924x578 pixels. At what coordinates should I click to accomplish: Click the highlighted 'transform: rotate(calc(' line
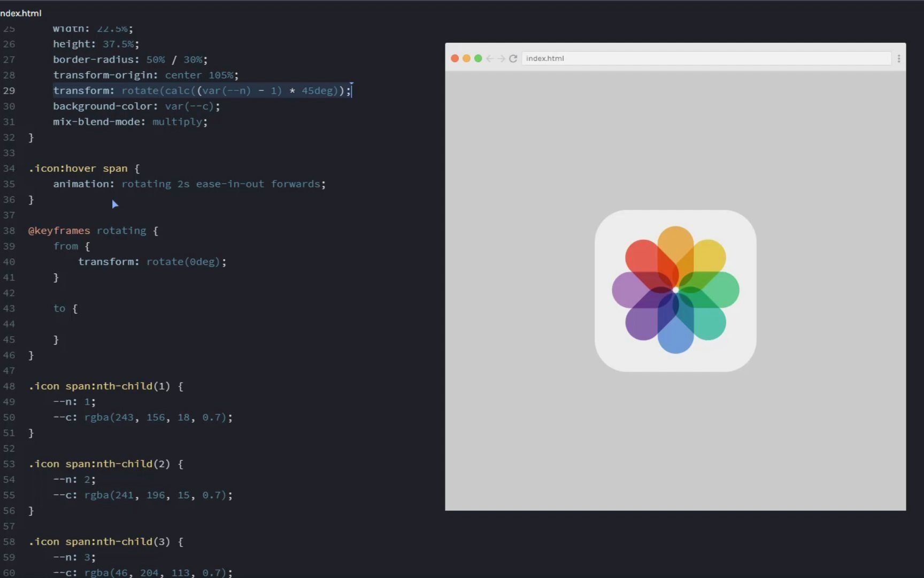tap(202, 90)
